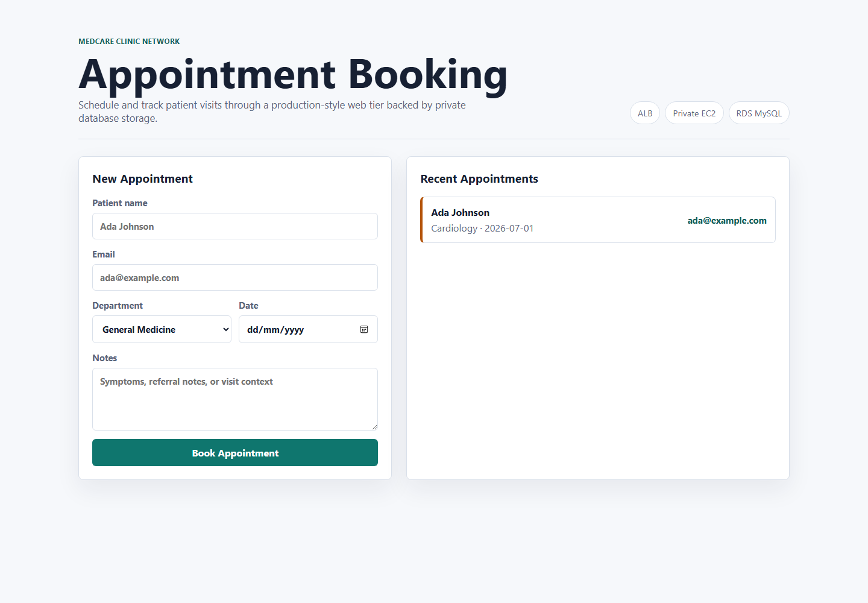This screenshot has width=868, height=603.
Task: Click the Notes field label
Action: pyautogui.click(x=105, y=358)
